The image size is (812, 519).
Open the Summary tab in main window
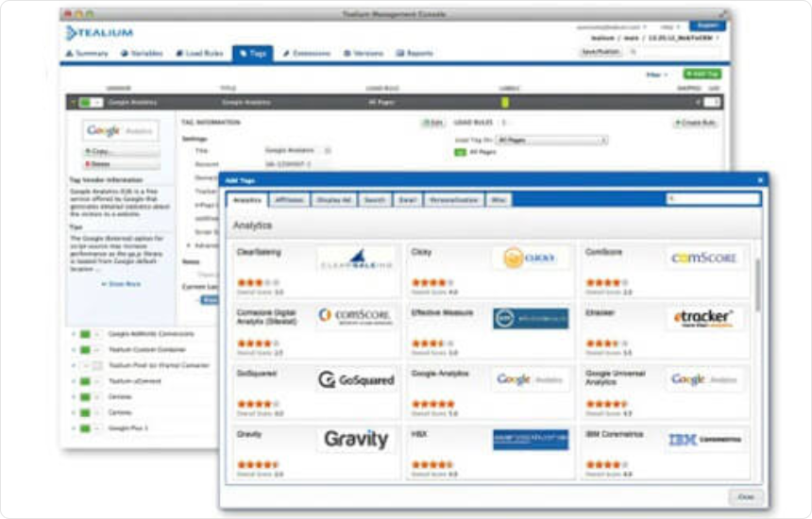click(87, 53)
